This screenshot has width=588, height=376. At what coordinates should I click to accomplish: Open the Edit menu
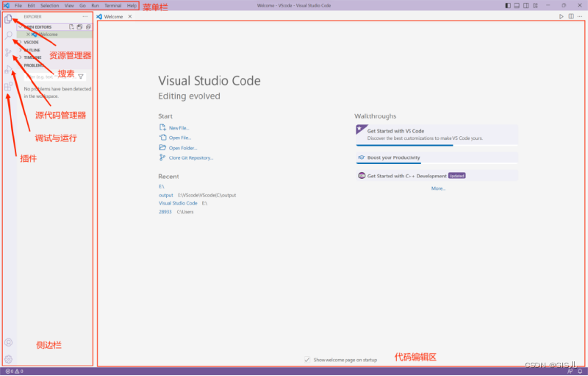[31, 6]
